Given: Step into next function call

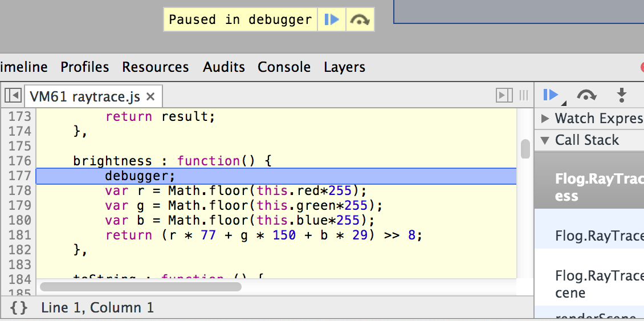Looking at the screenshot, I should pyautogui.click(x=622, y=95).
